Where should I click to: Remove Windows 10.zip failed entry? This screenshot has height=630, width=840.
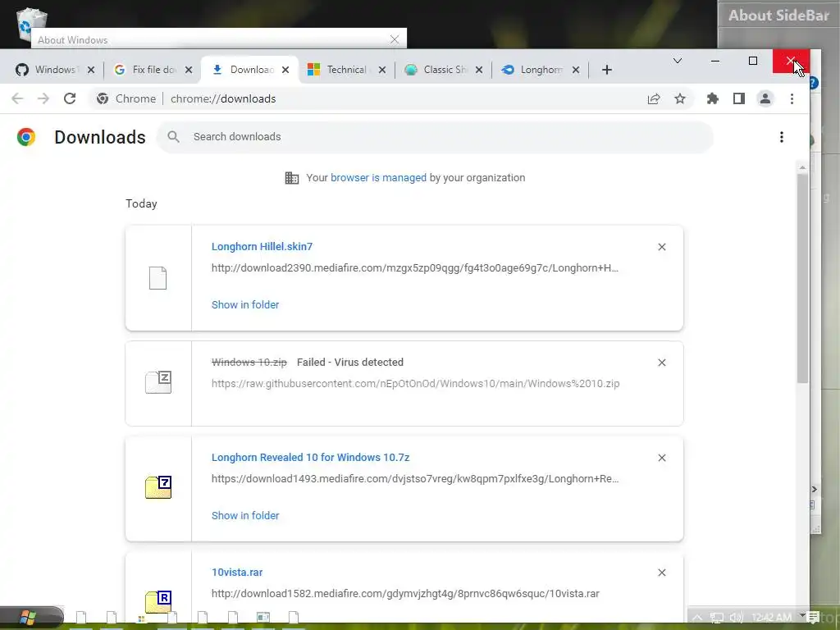click(x=662, y=363)
